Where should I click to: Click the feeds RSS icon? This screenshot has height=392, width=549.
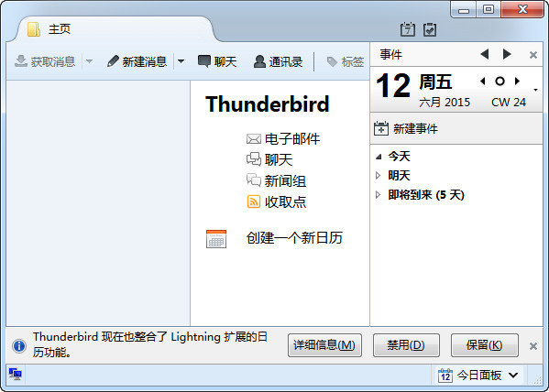pyautogui.click(x=254, y=201)
